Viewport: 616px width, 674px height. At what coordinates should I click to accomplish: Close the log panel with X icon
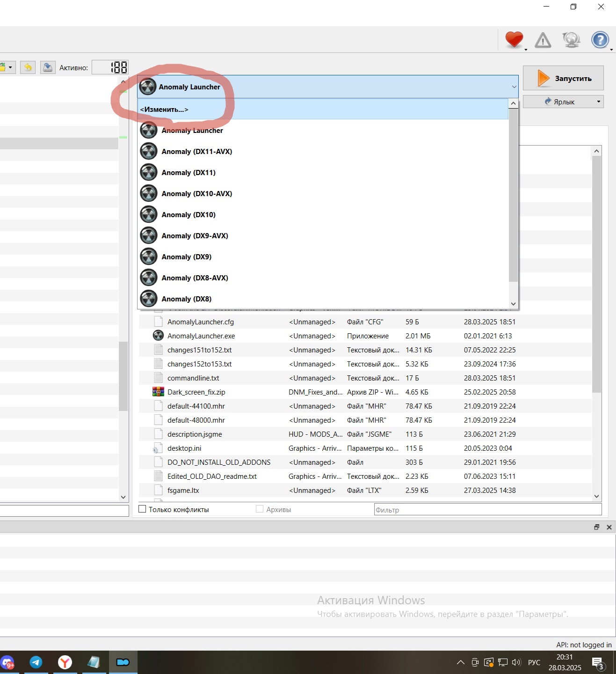pyautogui.click(x=609, y=527)
